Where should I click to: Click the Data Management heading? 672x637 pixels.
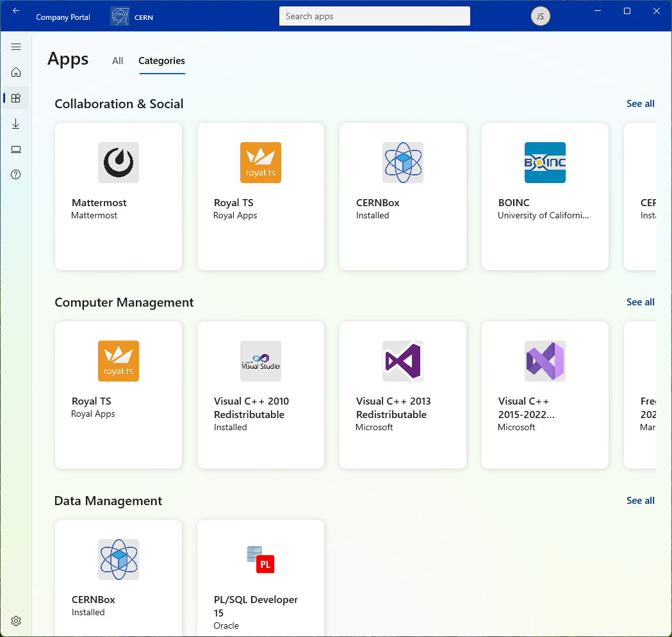tap(108, 501)
